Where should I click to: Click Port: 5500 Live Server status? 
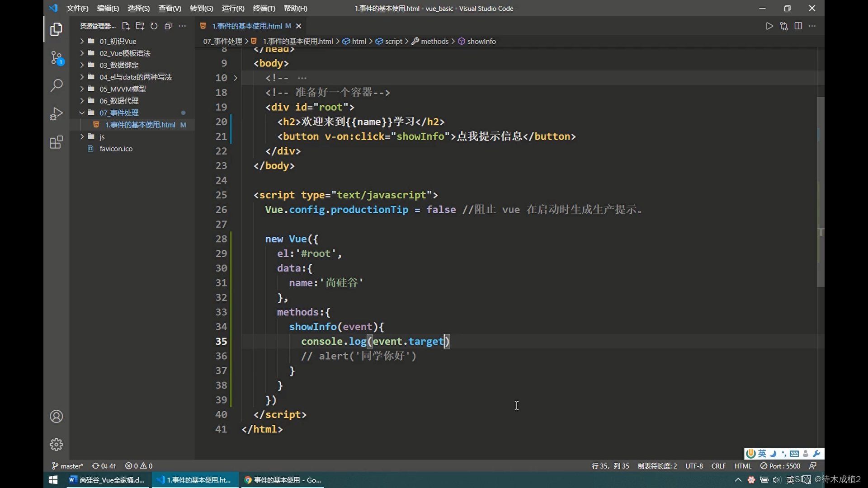coord(780,466)
